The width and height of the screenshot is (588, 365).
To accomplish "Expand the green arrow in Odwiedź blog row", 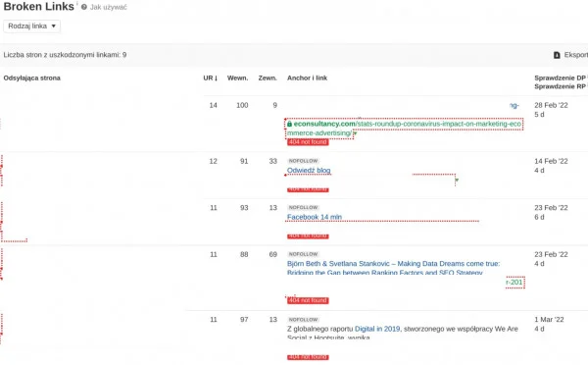I will click(x=457, y=181).
